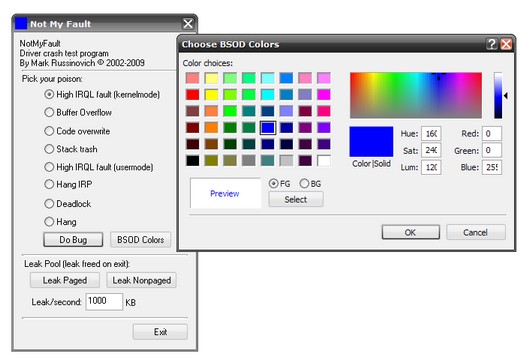The width and height of the screenshot is (530, 363).
Task: Pick the bright yellow swatch in second row
Action: (211, 95)
